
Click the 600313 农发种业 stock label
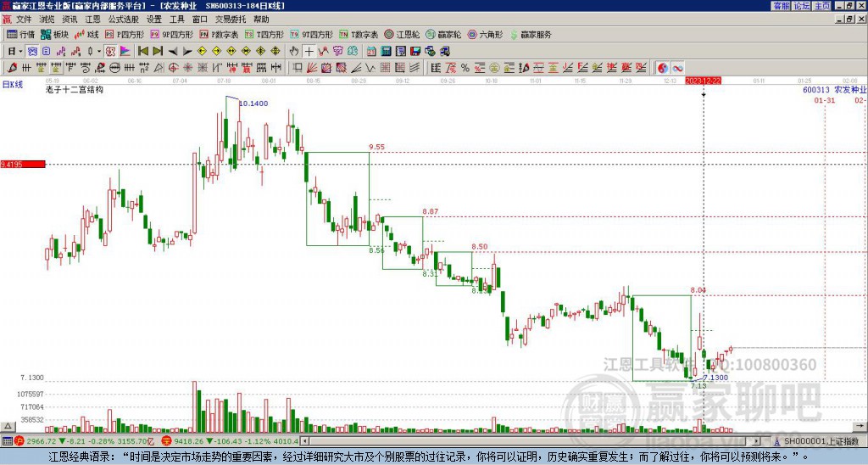pos(835,90)
